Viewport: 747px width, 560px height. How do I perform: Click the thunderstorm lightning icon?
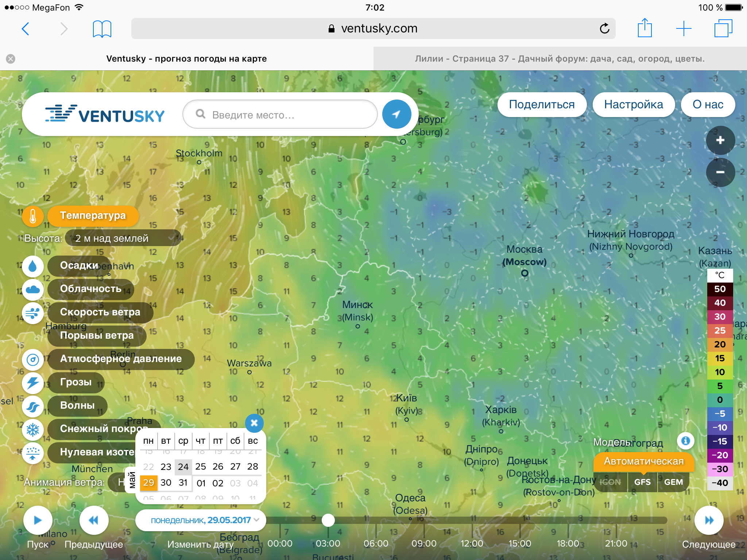coord(32,383)
